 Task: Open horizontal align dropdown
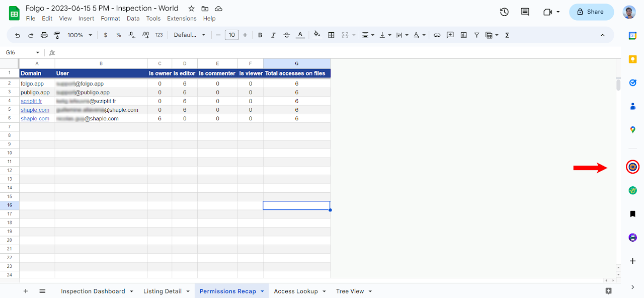368,35
